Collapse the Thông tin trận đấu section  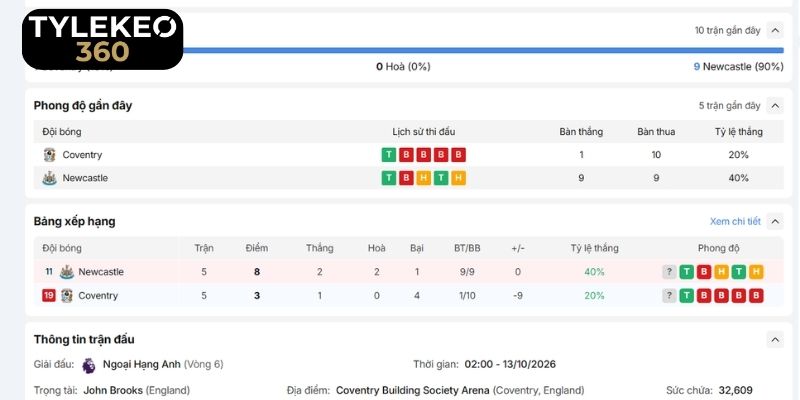774,339
